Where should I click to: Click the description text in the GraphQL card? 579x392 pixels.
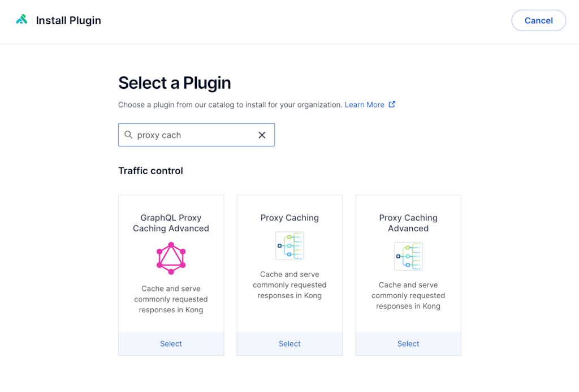[171, 299]
